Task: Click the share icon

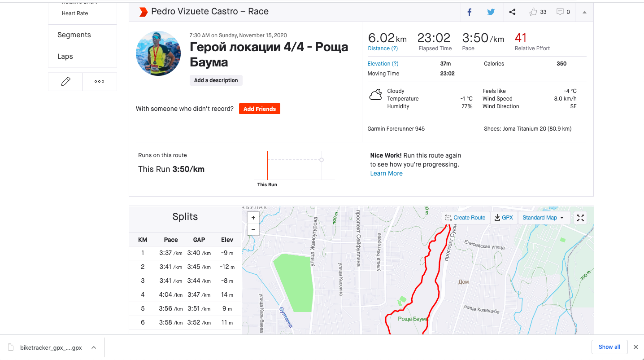Action: click(x=512, y=12)
